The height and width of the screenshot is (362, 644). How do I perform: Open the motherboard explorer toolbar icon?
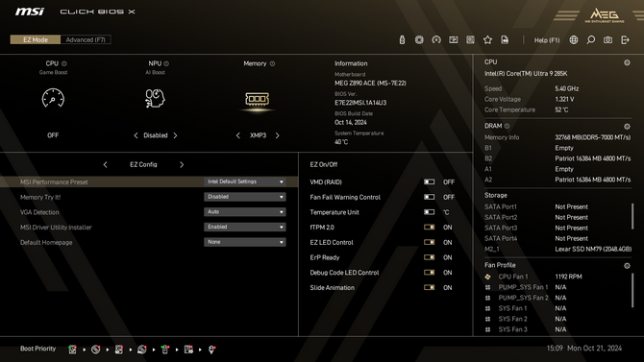470,39
